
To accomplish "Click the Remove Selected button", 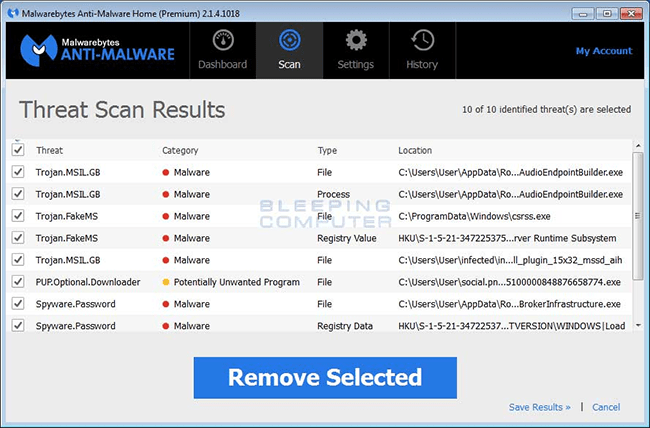I will pos(325,378).
